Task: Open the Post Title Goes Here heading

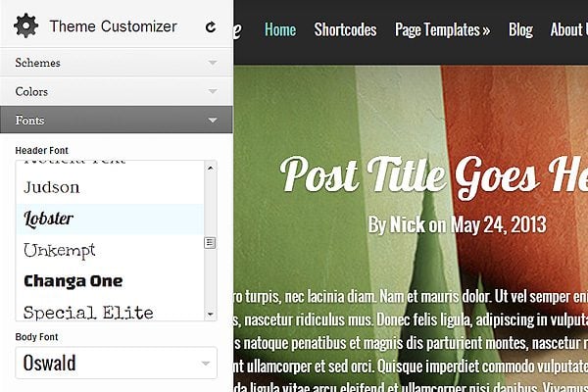Action: click(x=433, y=177)
